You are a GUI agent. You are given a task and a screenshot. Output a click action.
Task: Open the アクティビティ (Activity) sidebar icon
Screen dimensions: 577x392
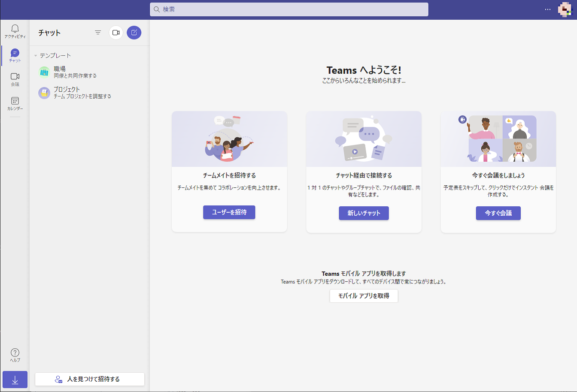pos(15,32)
